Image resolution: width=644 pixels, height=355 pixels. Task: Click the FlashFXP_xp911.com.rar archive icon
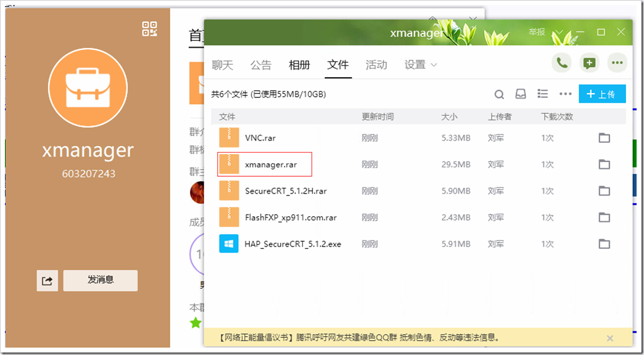[229, 217]
